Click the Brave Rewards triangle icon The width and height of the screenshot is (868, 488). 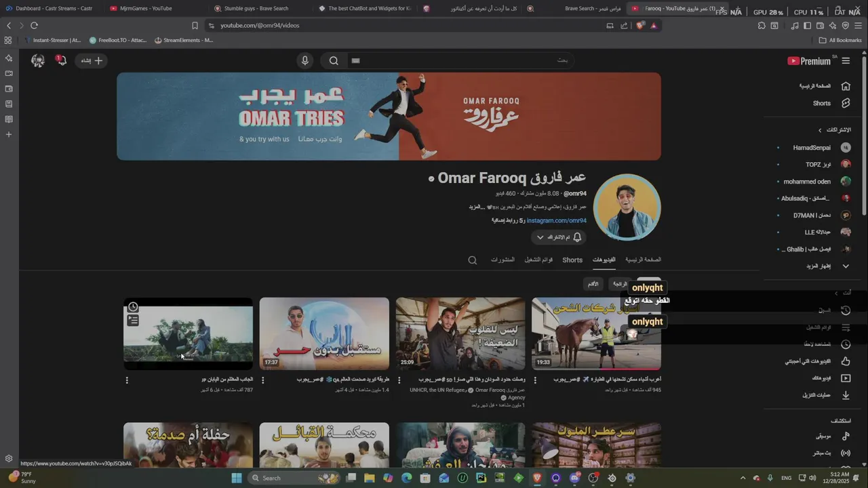[654, 25]
